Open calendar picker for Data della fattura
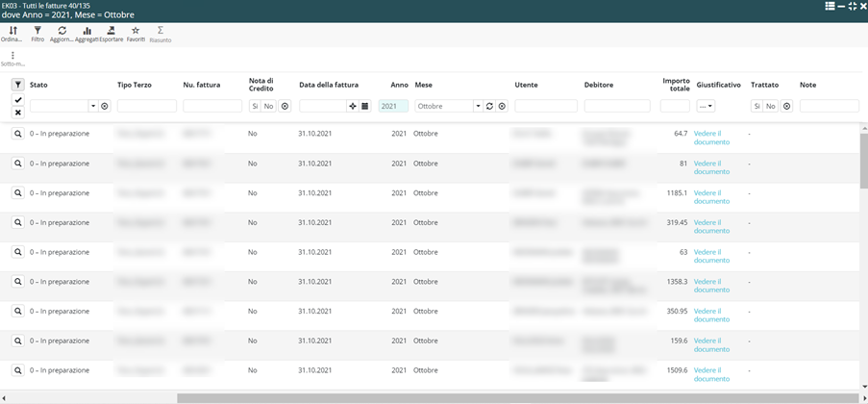868x404 pixels. [365, 106]
